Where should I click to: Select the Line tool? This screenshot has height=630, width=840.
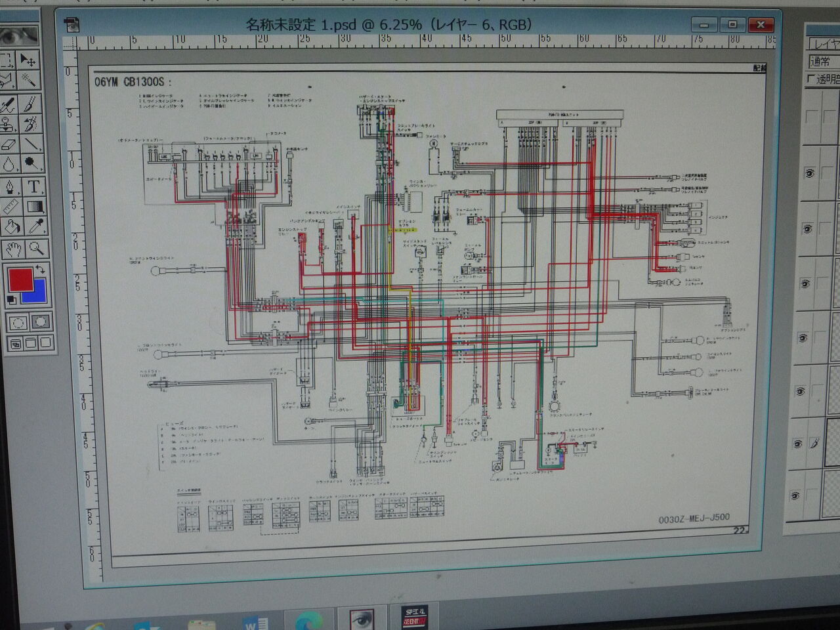click(x=31, y=144)
